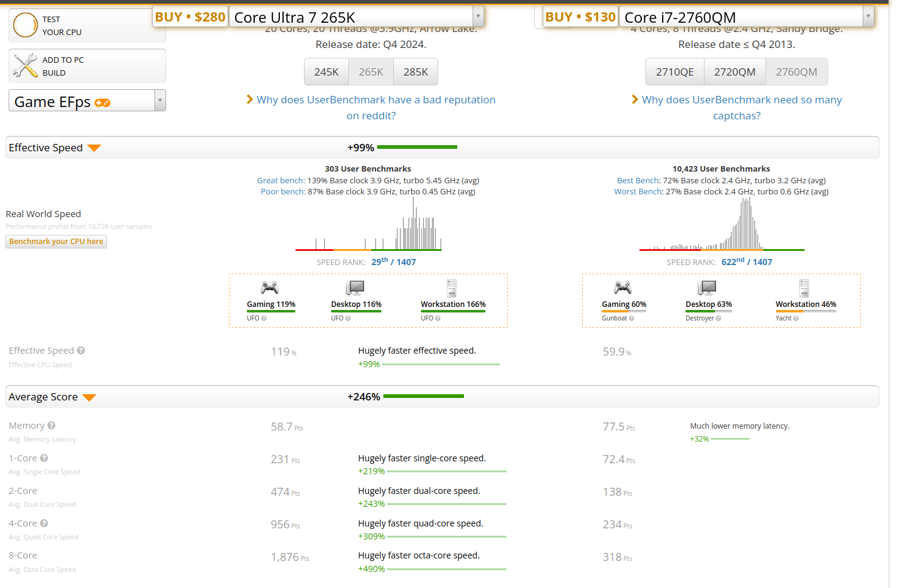Open the bad reputation on reddit link
This screenshot has width=915, height=588.
[376, 108]
